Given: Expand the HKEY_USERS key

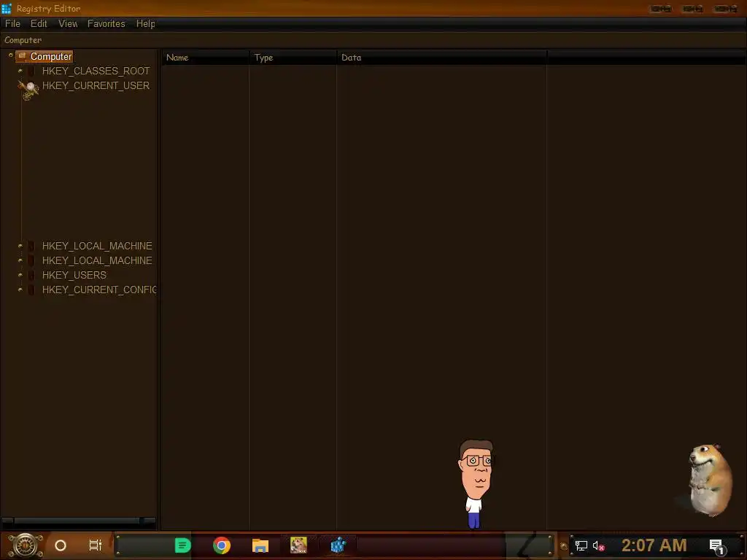Looking at the screenshot, I should click(x=20, y=275).
